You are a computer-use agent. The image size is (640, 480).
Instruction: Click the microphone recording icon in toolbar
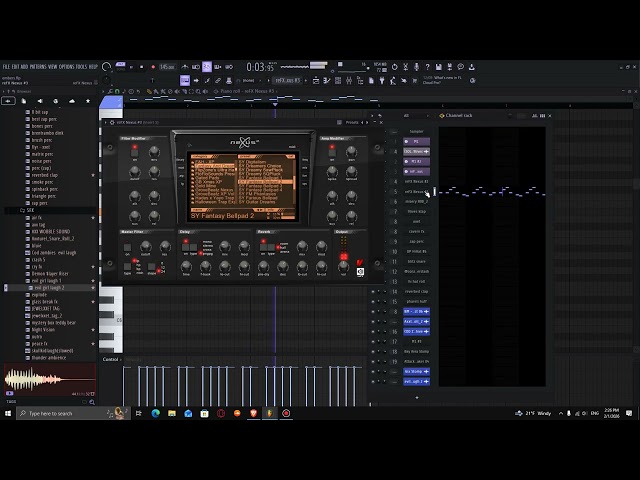pyautogui.click(x=416, y=67)
